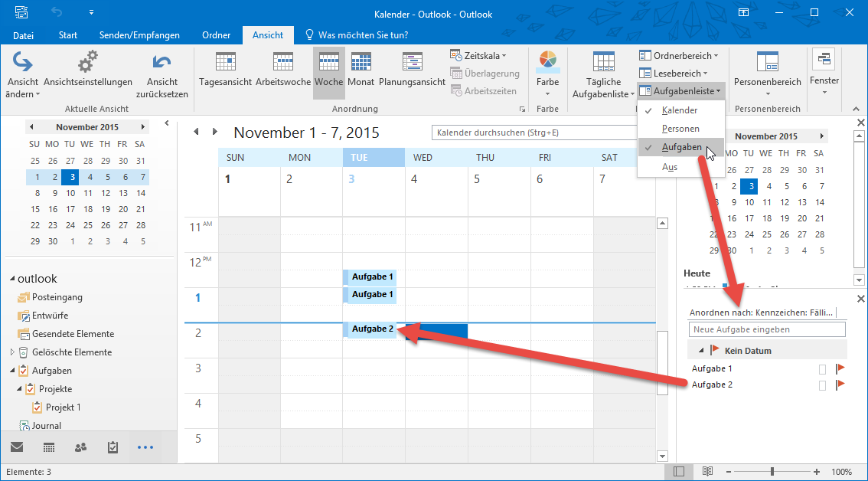Switch to reading view in status bar
Viewport: 868px width, 481px height.
click(x=707, y=472)
